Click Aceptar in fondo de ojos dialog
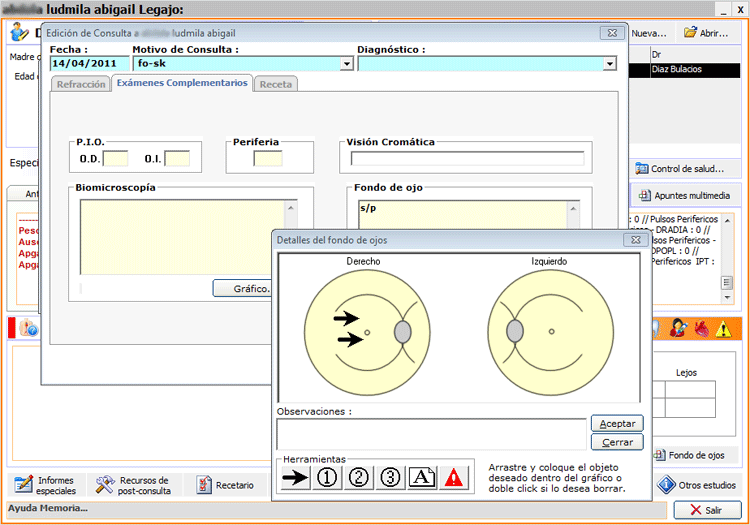 pos(617,424)
